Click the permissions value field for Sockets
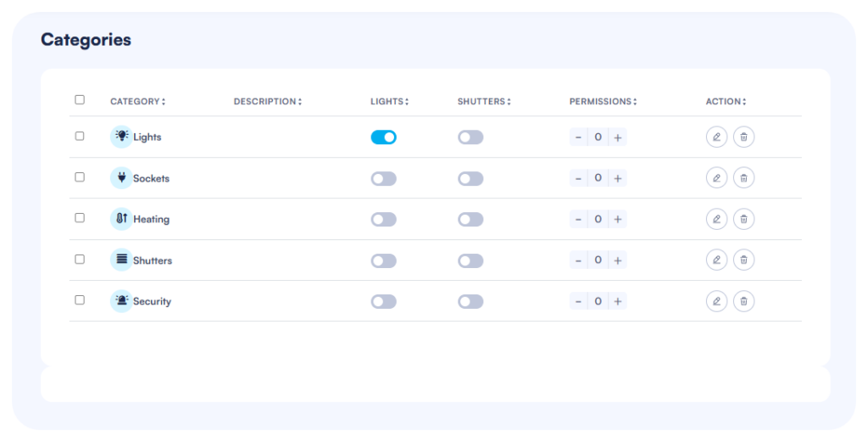Image resolution: width=868 pixels, height=442 pixels. (598, 178)
